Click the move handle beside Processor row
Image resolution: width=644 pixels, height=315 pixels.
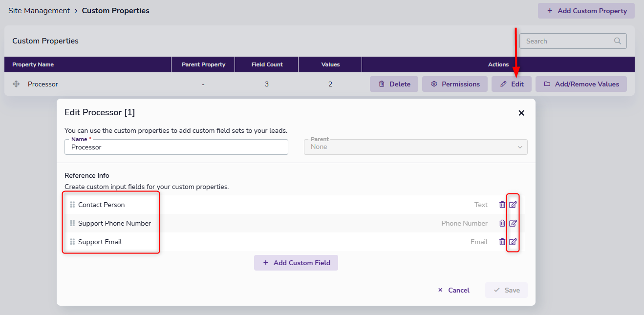[16, 84]
